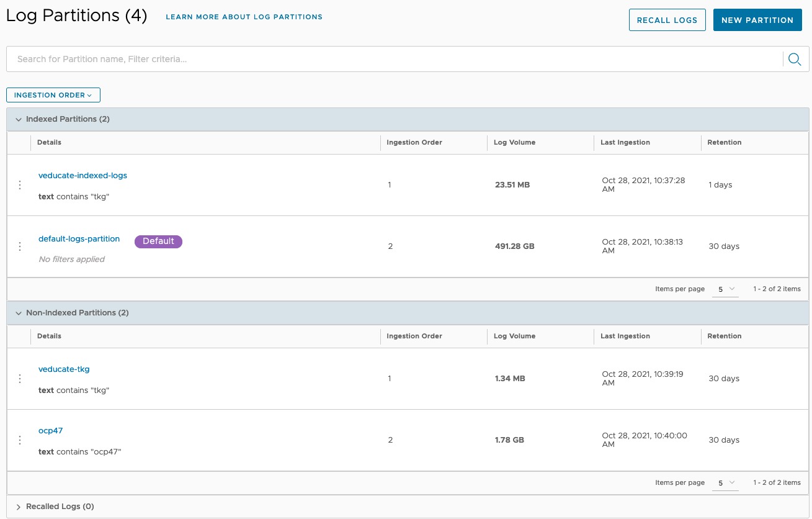The width and height of the screenshot is (812, 519).
Task: Change items per page for Indexed Partitions
Action: [x=725, y=289]
